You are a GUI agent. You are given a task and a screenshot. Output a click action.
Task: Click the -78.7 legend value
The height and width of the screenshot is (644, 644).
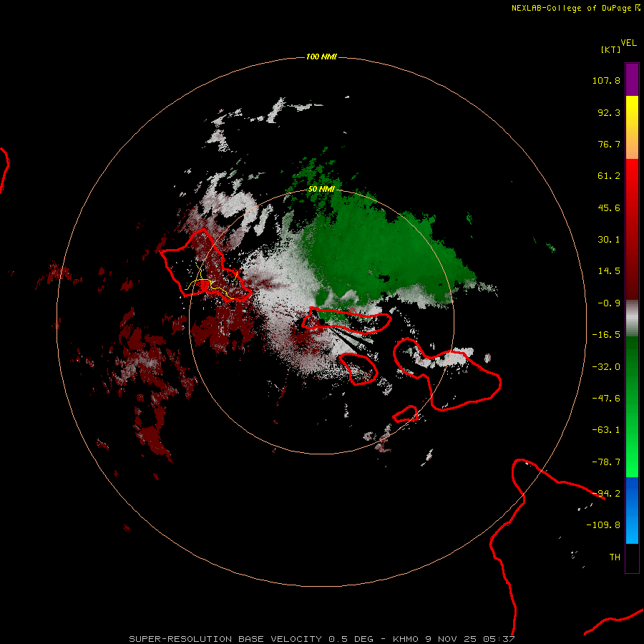[606, 462]
